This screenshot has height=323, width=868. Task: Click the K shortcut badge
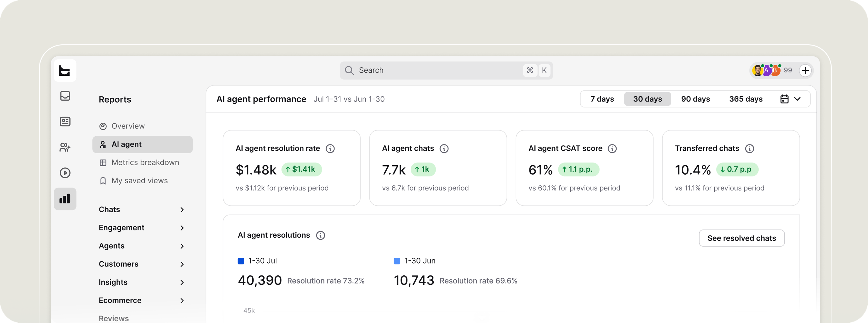pyautogui.click(x=544, y=71)
